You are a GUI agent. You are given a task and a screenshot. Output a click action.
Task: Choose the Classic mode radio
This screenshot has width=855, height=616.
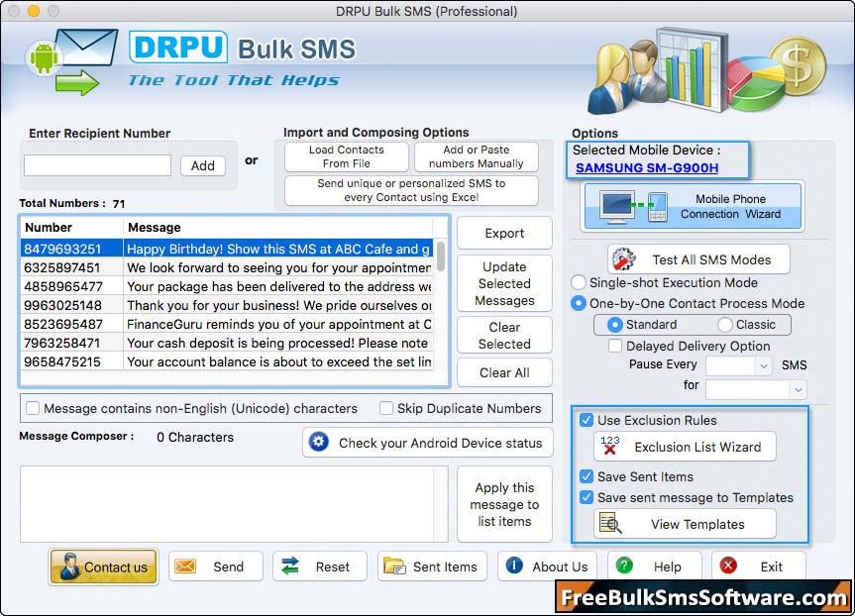coord(724,325)
